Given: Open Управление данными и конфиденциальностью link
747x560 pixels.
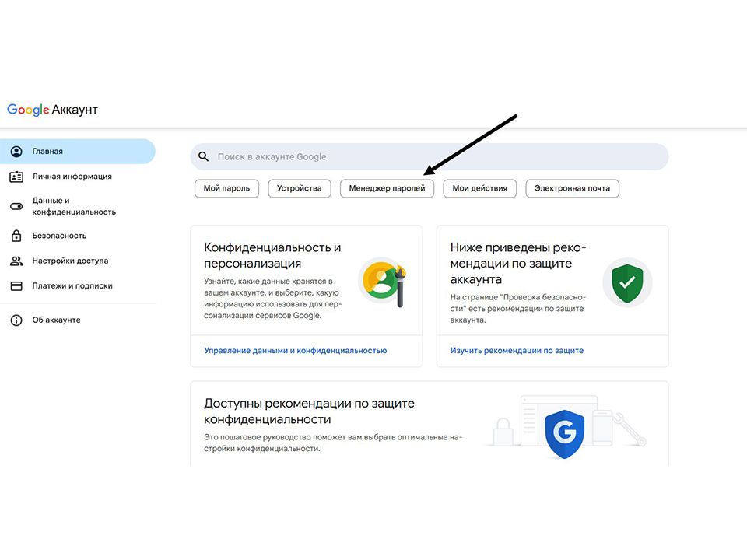Looking at the screenshot, I should [x=296, y=351].
